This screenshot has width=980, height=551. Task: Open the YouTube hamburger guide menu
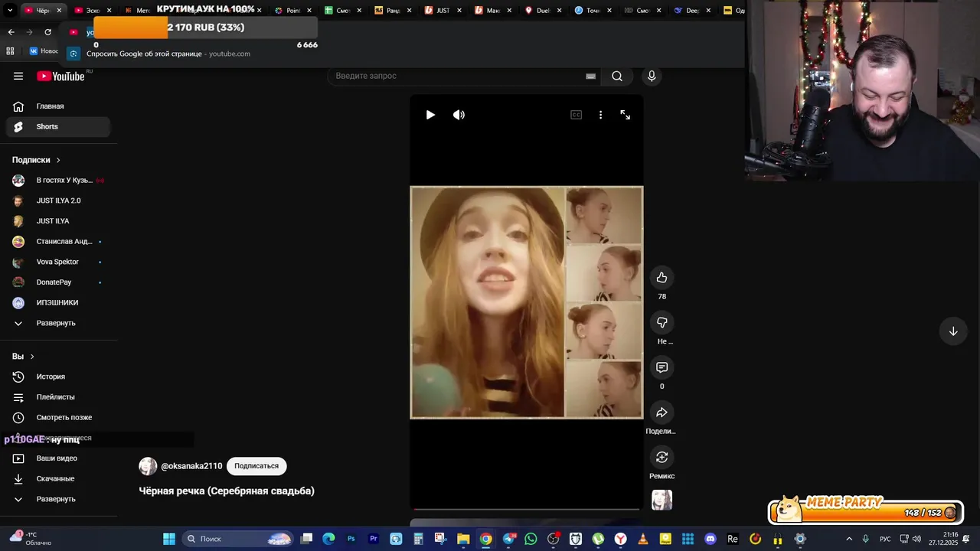click(x=18, y=76)
